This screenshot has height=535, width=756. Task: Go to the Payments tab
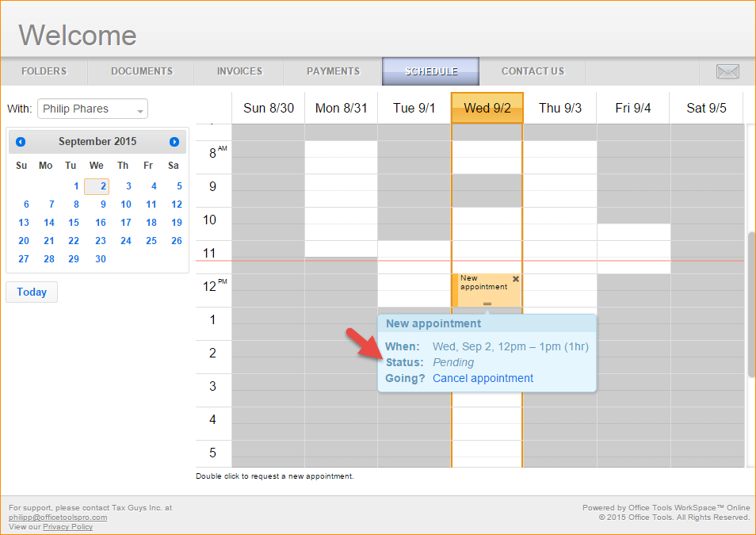[333, 71]
